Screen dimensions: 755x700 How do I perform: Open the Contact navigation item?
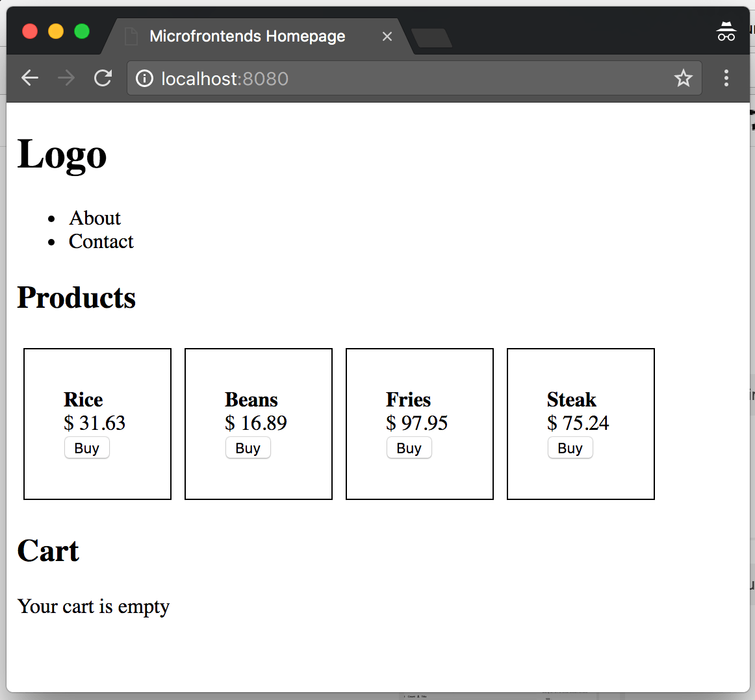coord(101,242)
